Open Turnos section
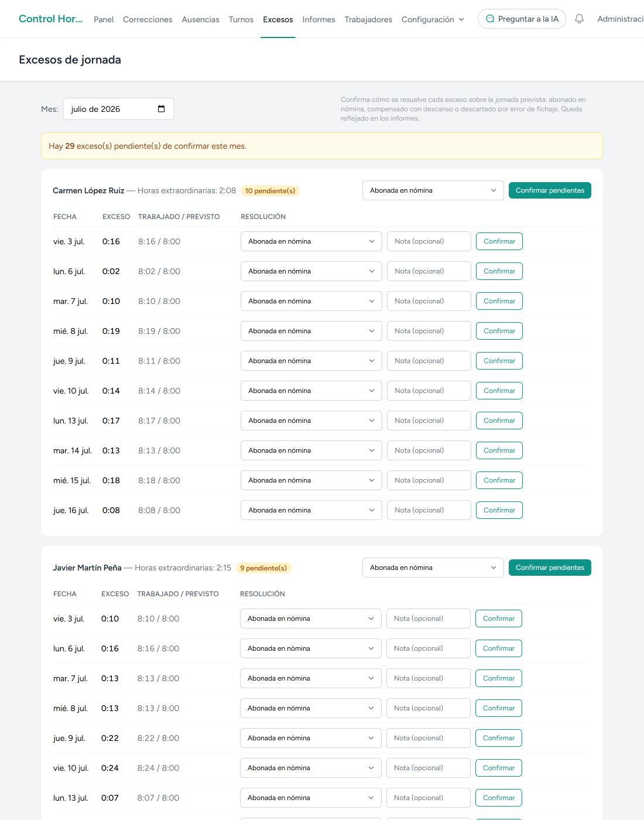This screenshot has height=820, width=644. pyautogui.click(x=241, y=19)
